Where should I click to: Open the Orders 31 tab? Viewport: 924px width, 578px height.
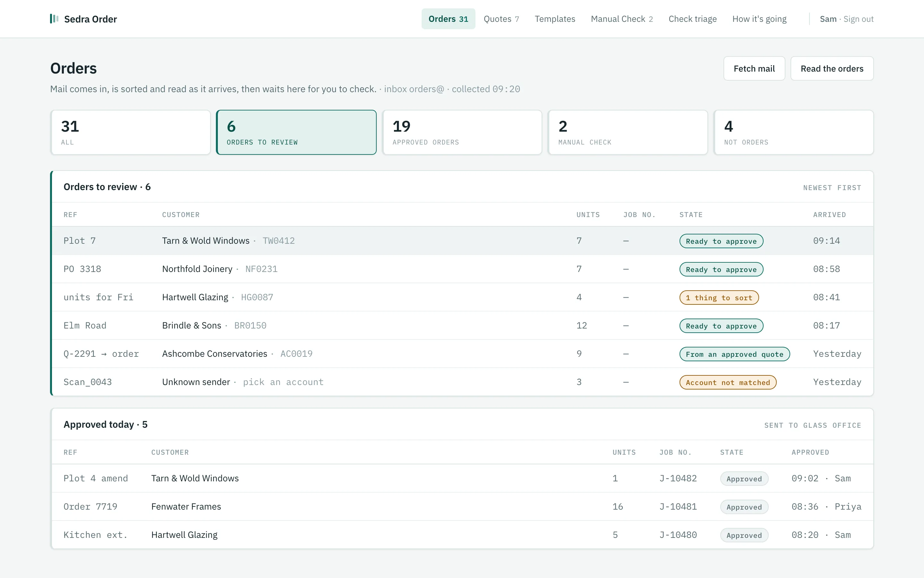coord(448,19)
